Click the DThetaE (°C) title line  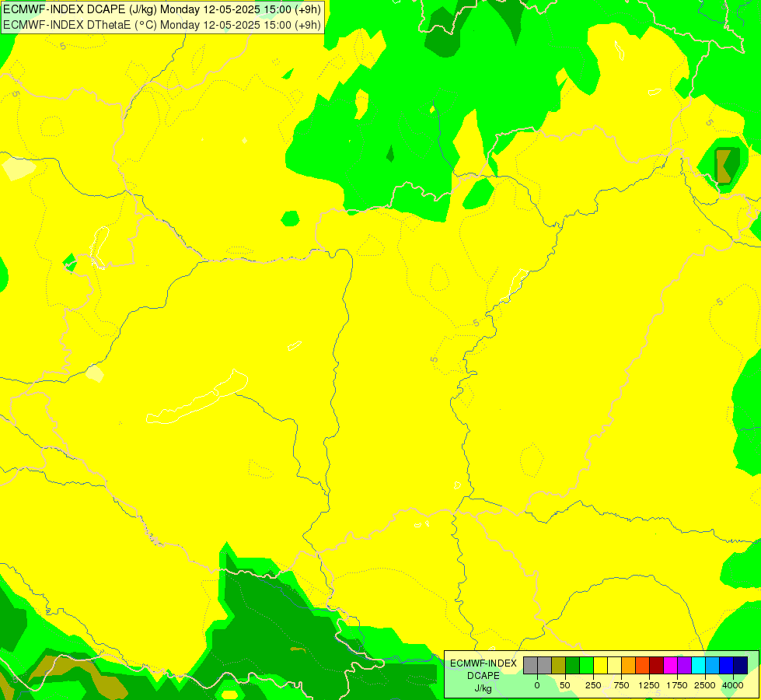pyautogui.click(x=162, y=25)
